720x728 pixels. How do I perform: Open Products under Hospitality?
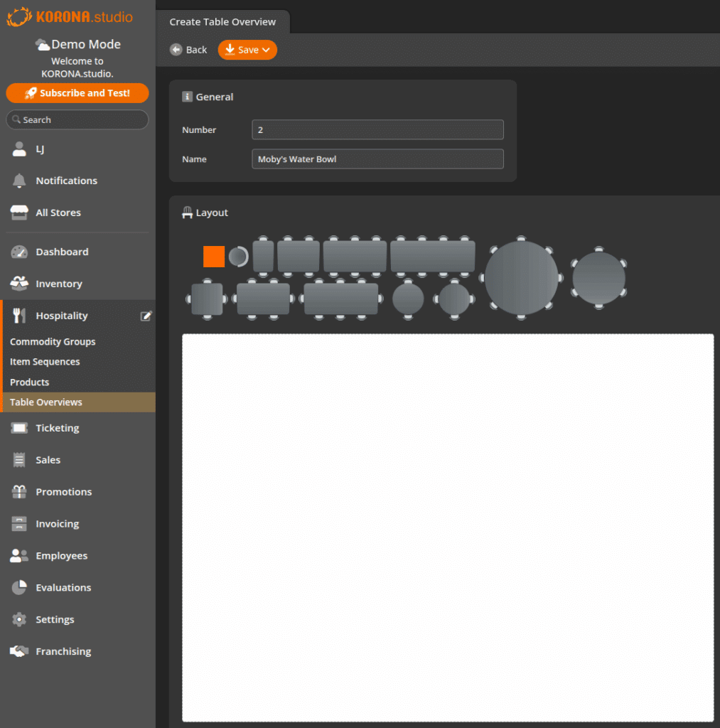(x=29, y=382)
